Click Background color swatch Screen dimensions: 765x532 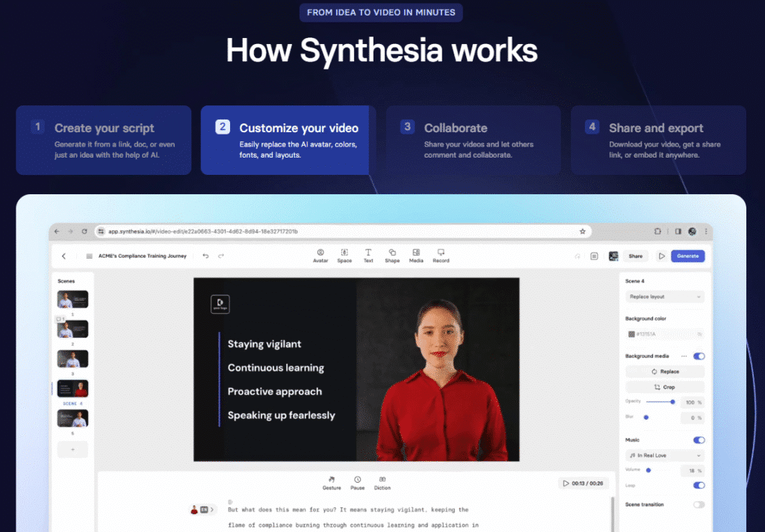click(631, 334)
